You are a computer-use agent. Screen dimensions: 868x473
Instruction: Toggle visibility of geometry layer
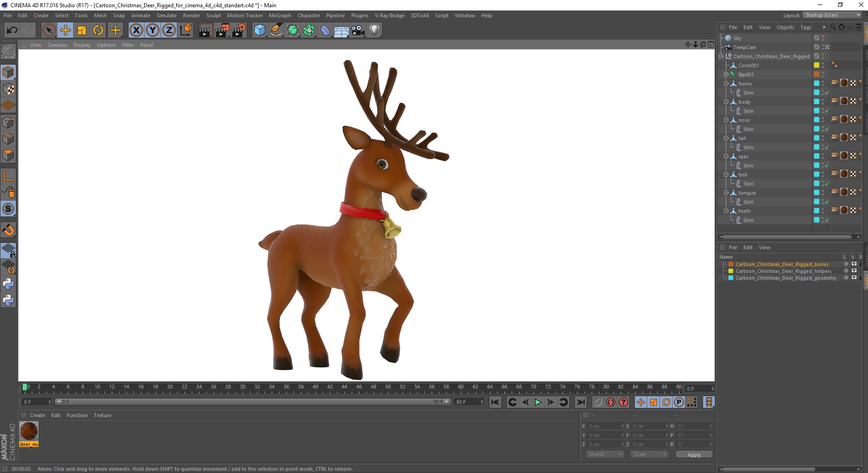(854, 278)
